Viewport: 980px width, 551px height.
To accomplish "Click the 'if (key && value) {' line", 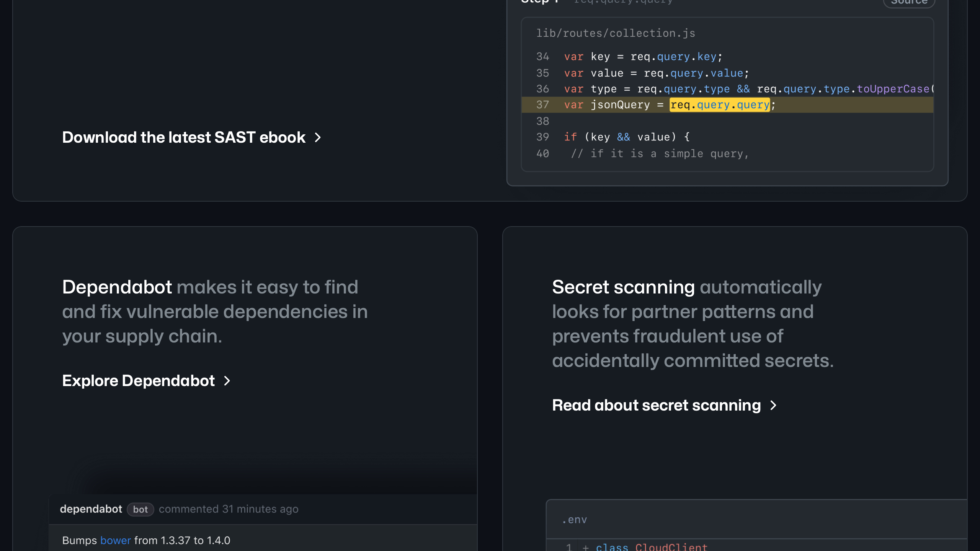I will click(627, 137).
